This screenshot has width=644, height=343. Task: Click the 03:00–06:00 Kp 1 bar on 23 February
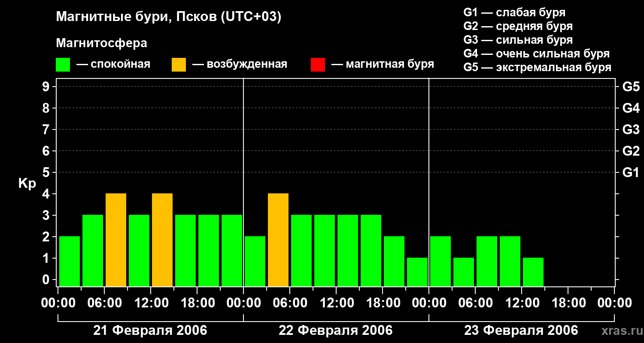point(464,272)
